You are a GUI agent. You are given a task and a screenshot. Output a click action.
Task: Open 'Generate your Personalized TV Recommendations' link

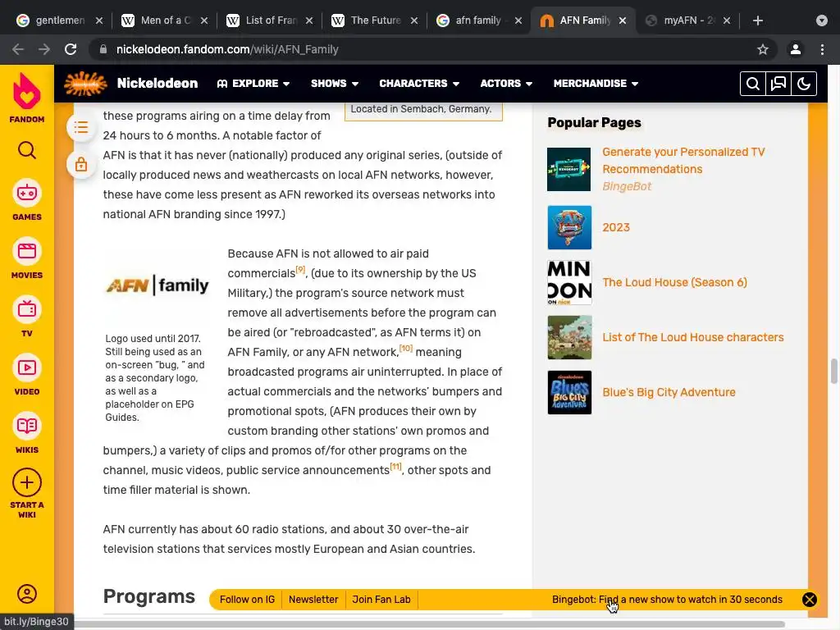pos(683,161)
